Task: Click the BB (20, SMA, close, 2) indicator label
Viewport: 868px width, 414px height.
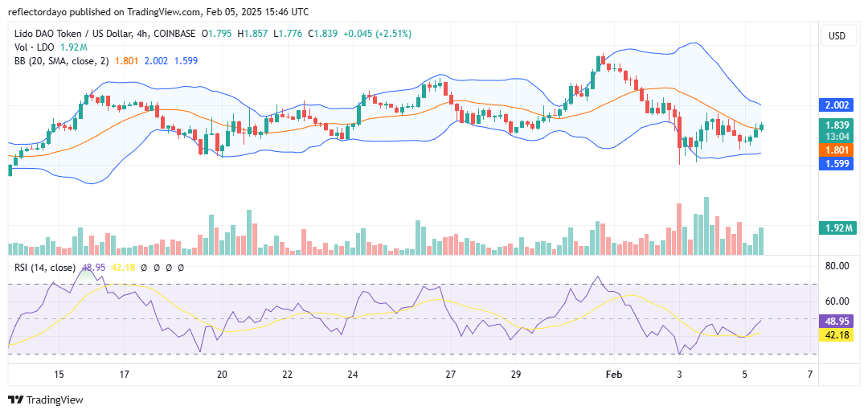Action: [61, 61]
